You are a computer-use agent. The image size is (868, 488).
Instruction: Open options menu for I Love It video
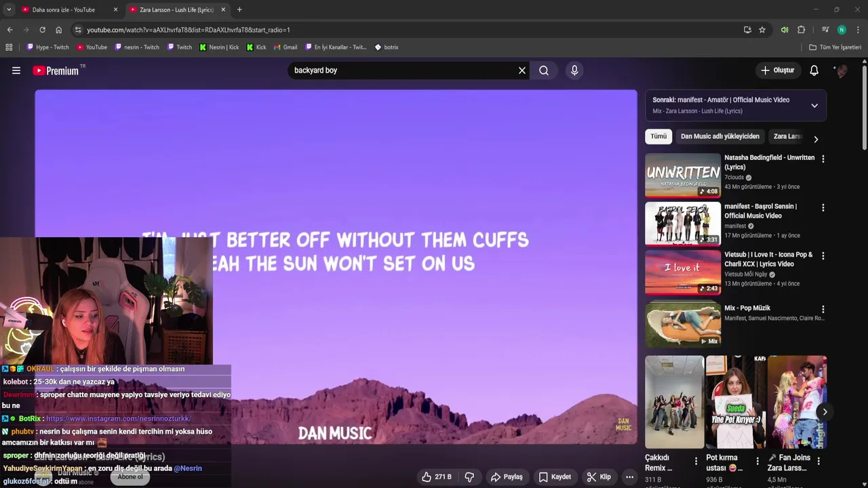pyautogui.click(x=823, y=256)
